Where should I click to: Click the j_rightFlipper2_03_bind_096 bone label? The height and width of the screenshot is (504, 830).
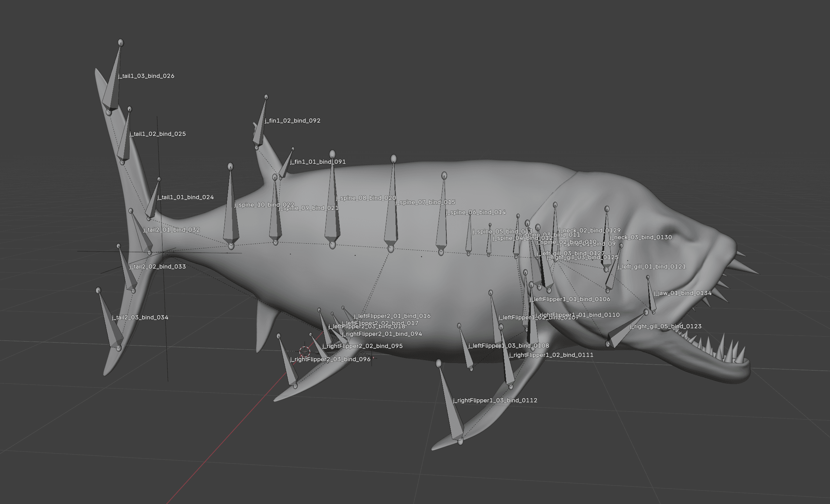click(x=330, y=359)
